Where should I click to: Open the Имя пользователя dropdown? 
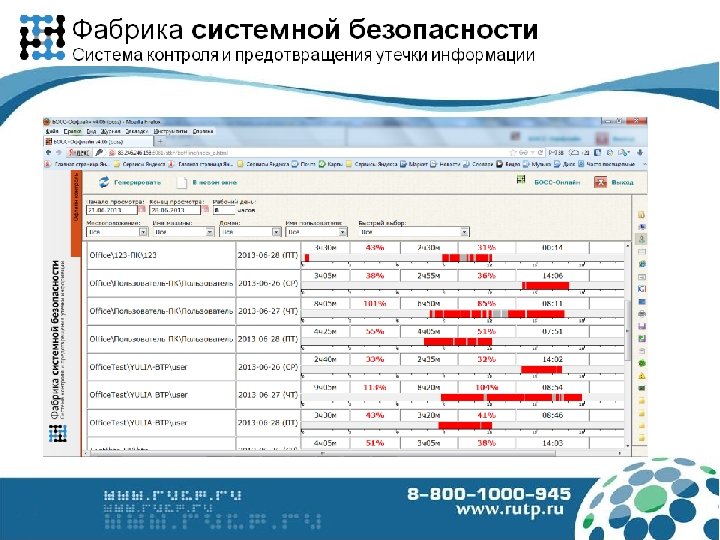tap(316, 232)
